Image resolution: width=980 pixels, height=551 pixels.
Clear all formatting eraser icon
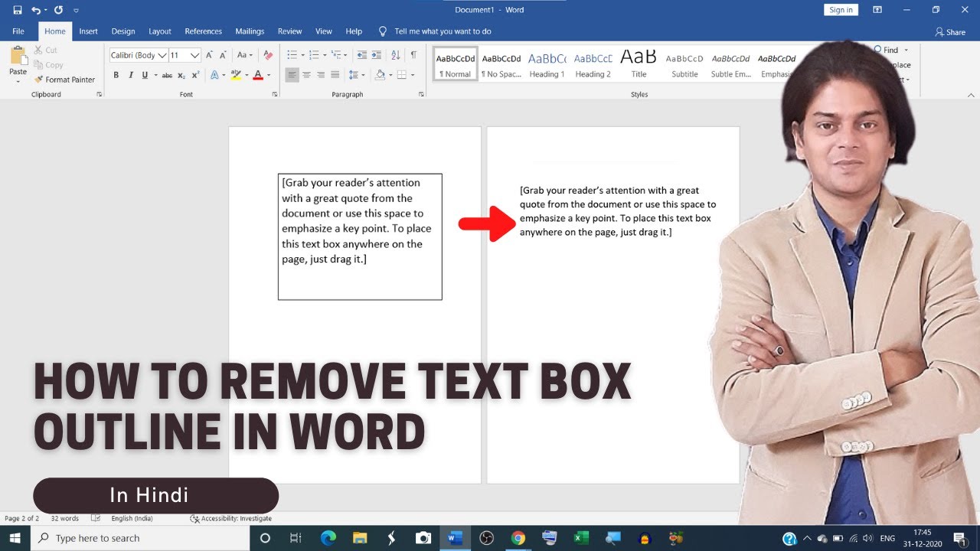coord(267,55)
